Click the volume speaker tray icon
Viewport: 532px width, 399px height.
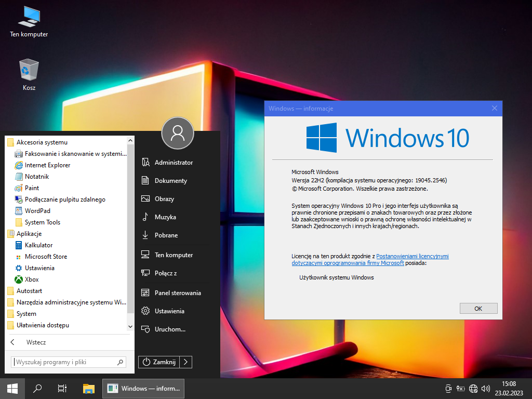click(x=486, y=389)
